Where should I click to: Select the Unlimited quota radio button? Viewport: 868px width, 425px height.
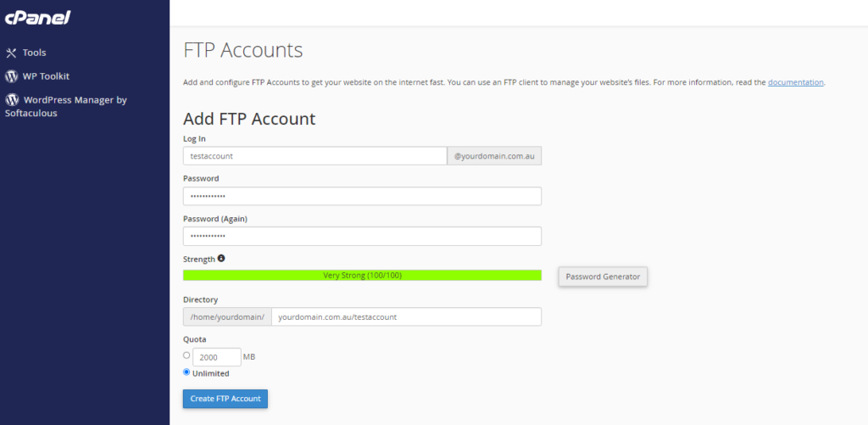click(186, 372)
